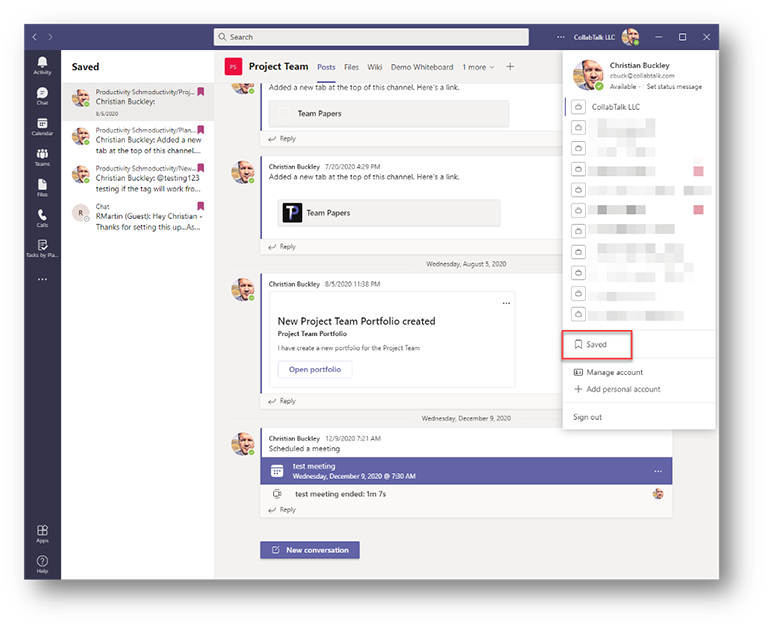Click CollabTalk LLC name in title bar
Image resolution: width=768 pixels, height=628 pixels.
pyautogui.click(x=594, y=37)
